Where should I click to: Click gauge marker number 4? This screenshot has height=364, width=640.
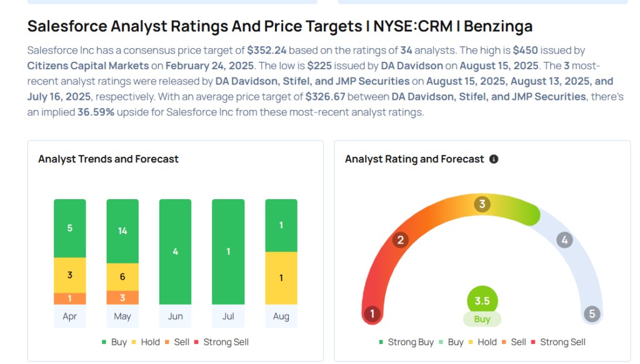tap(564, 240)
